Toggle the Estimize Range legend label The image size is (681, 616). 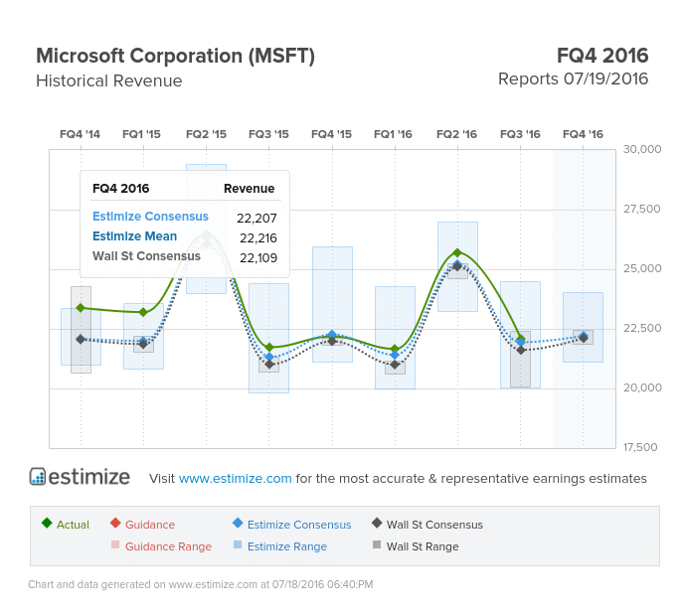287,546
